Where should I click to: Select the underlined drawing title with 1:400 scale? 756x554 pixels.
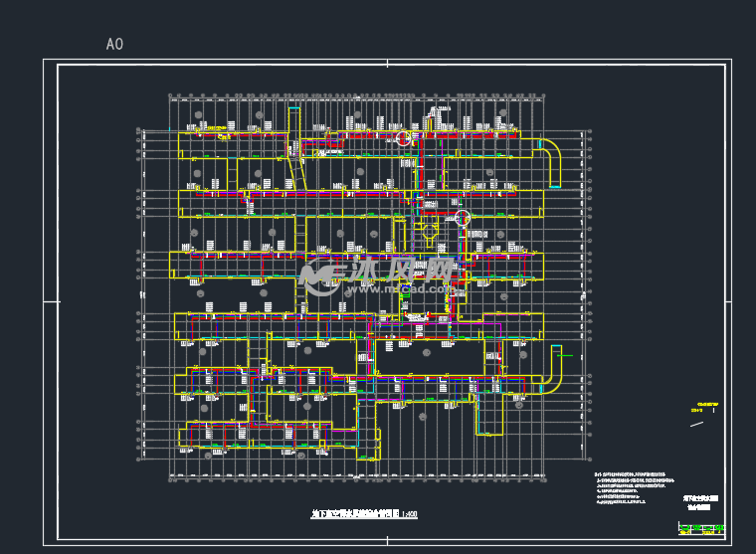click(x=364, y=514)
